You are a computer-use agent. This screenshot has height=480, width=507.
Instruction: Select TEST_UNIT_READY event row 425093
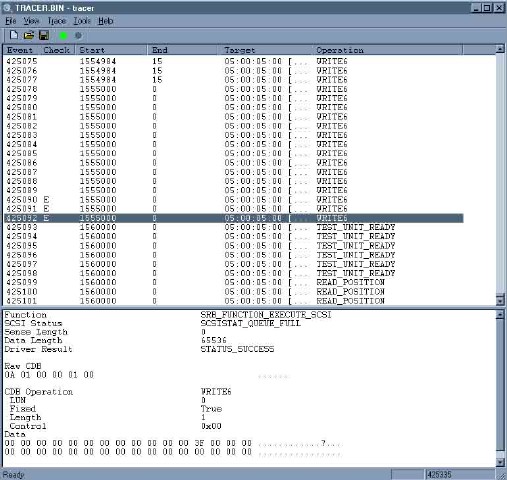coord(233,227)
